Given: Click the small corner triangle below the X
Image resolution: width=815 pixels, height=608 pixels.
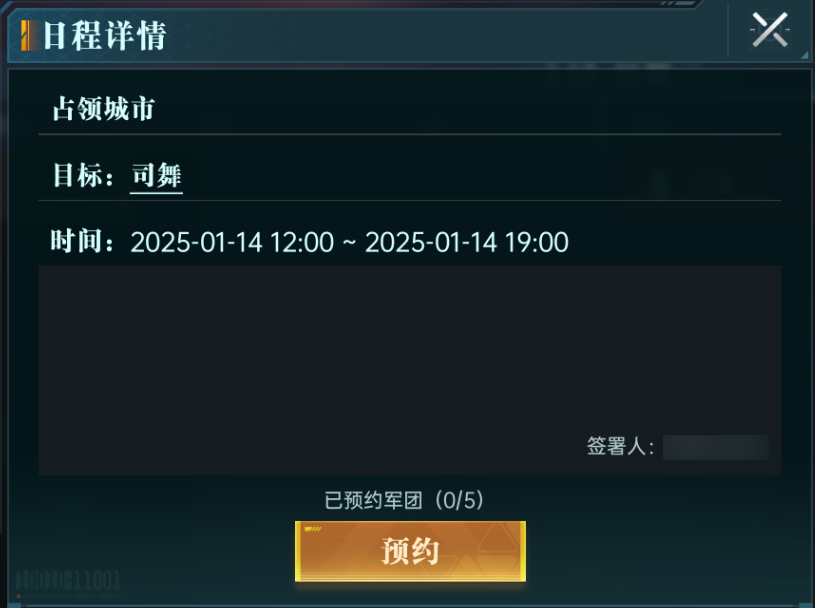Looking at the screenshot, I should [x=805, y=55].
